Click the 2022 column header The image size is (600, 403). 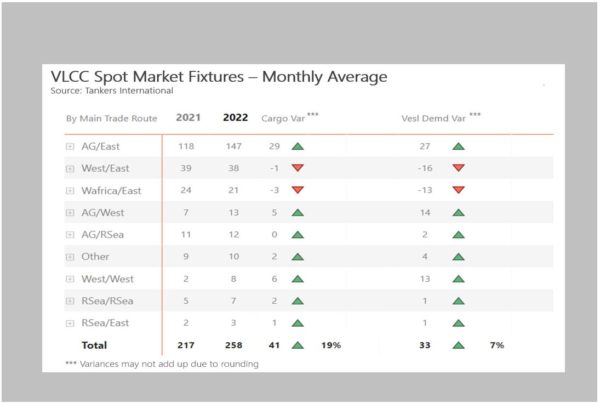[x=235, y=117]
